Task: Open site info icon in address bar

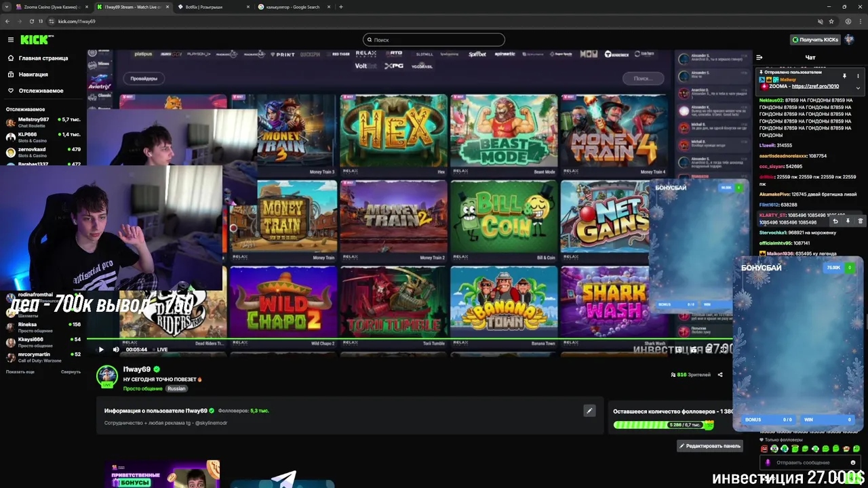Action: tap(52, 21)
